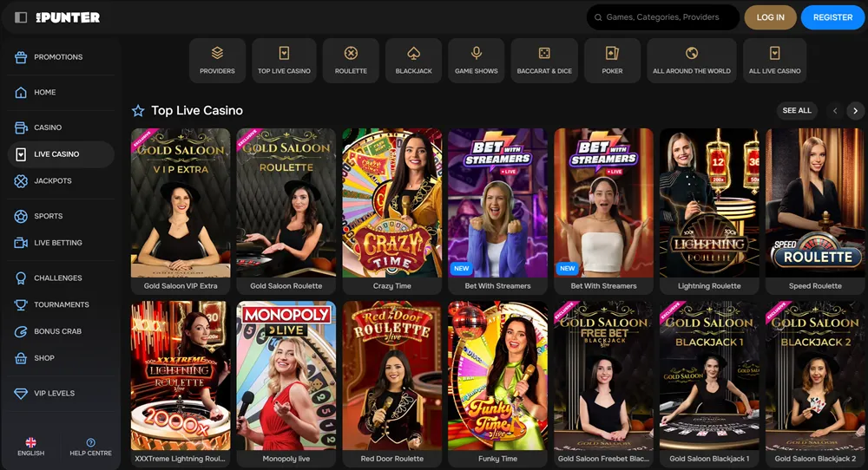The image size is (868, 470).
Task: Switch to the Roulette category
Action: (x=351, y=61)
